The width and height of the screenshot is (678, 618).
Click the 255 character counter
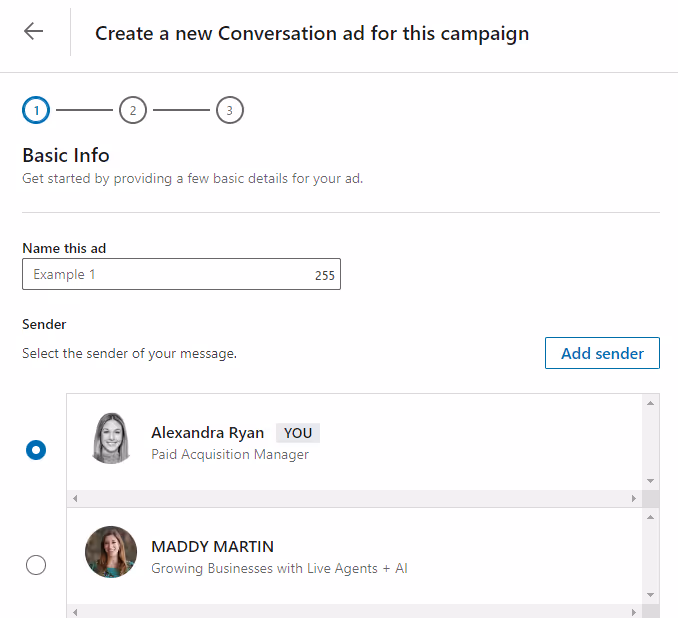pyautogui.click(x=325, y=275)
